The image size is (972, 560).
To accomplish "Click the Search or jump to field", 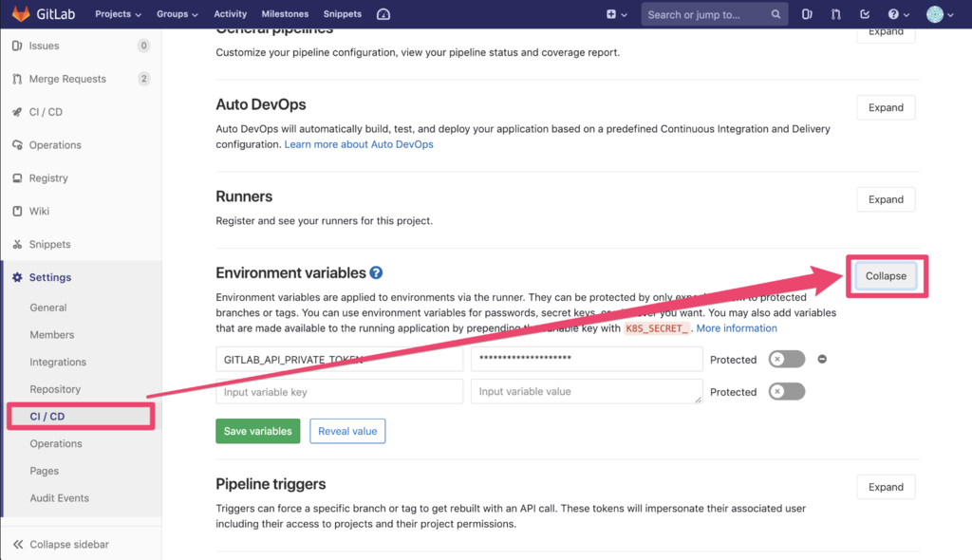I will (714, 14).
